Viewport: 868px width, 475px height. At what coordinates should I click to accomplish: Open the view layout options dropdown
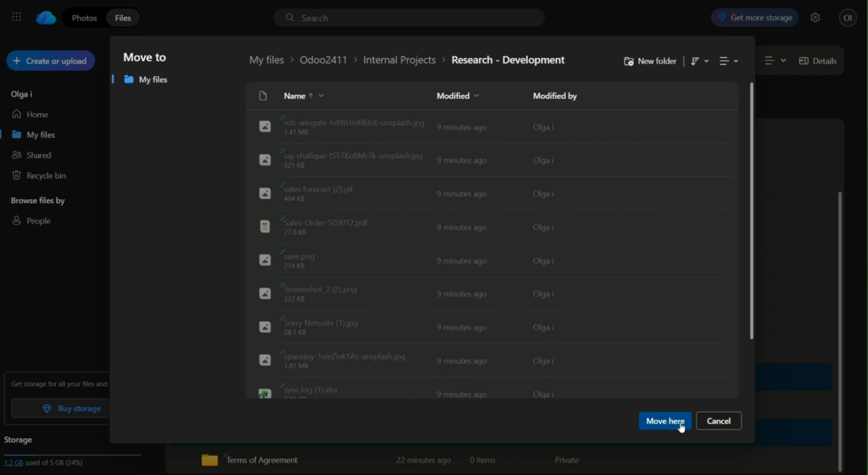(729, 61)
